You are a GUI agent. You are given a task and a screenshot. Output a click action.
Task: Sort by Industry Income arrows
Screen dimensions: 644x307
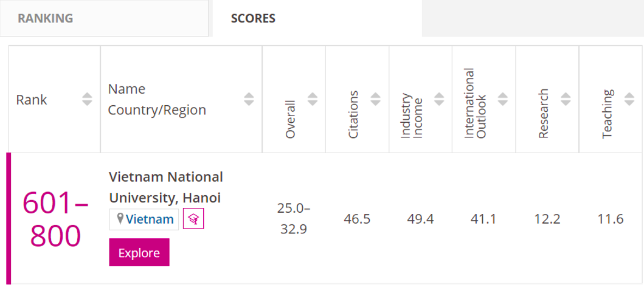pyautogui.click(x=439, y=99)
